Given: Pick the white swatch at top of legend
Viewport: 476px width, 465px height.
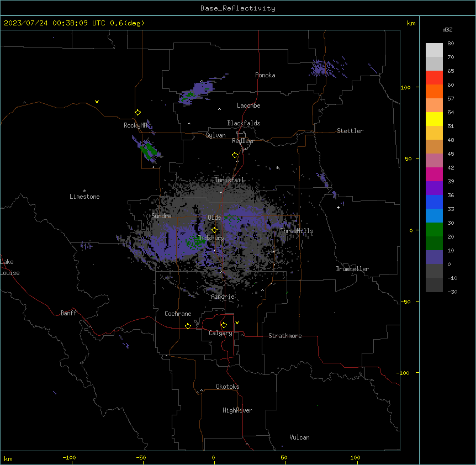Looking at the screenshot, I should point(434,50).
